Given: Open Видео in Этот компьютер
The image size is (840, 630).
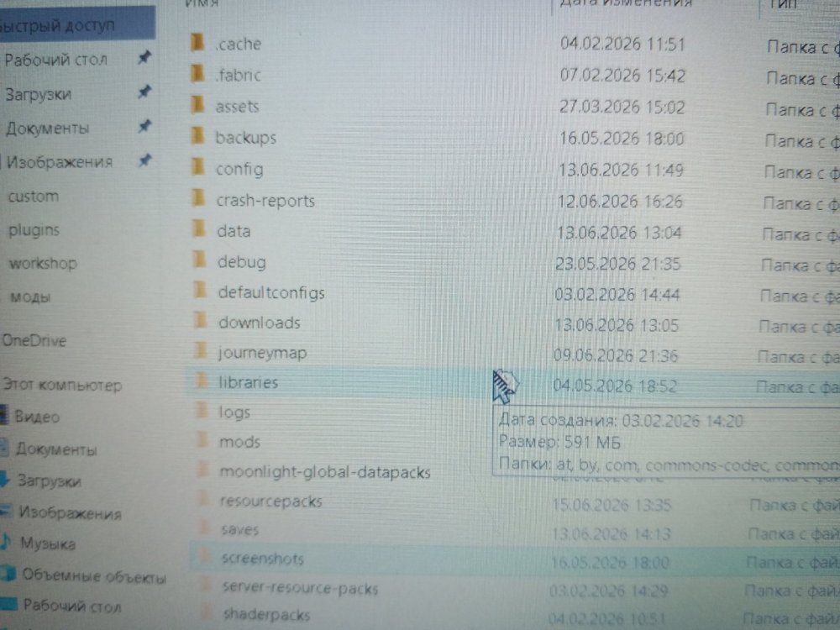Looking at the screenshot, I should [x=36, y=417].
